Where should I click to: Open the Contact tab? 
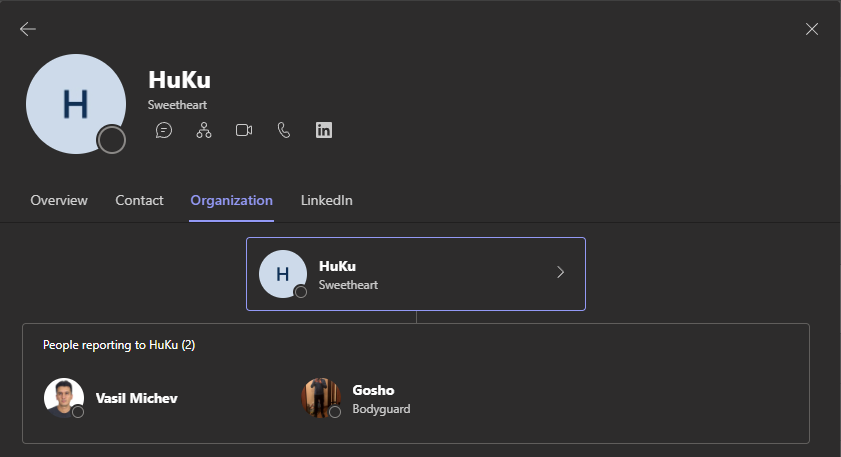coord(139,200)
